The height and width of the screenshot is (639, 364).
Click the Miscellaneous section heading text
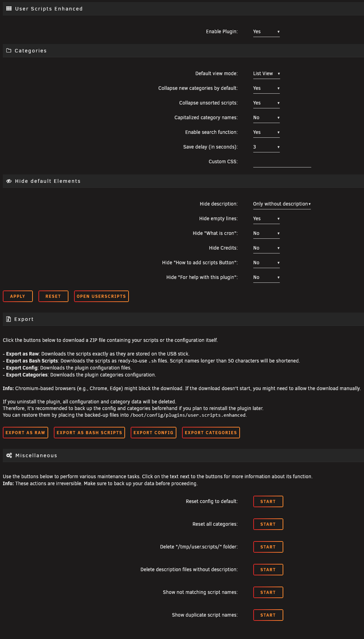pyautogui.click(x=36, y=455)
